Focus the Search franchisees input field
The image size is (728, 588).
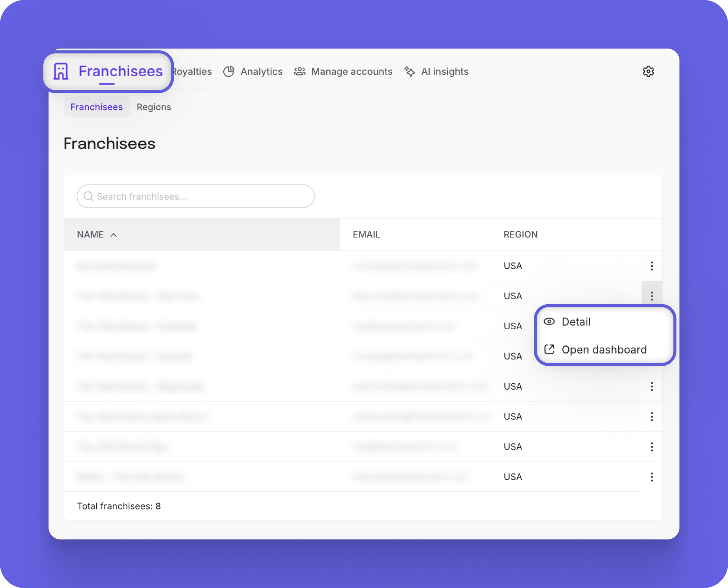(201, 196)
